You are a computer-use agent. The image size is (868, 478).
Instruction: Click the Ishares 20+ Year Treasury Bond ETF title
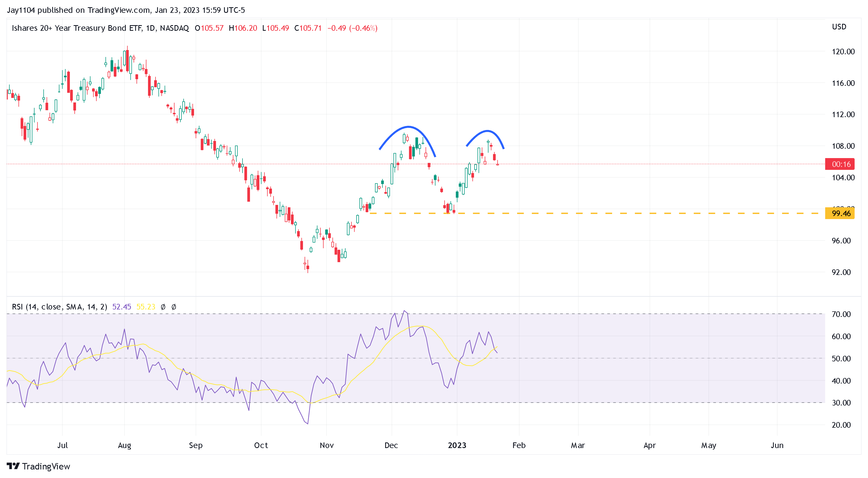[77, 28]
